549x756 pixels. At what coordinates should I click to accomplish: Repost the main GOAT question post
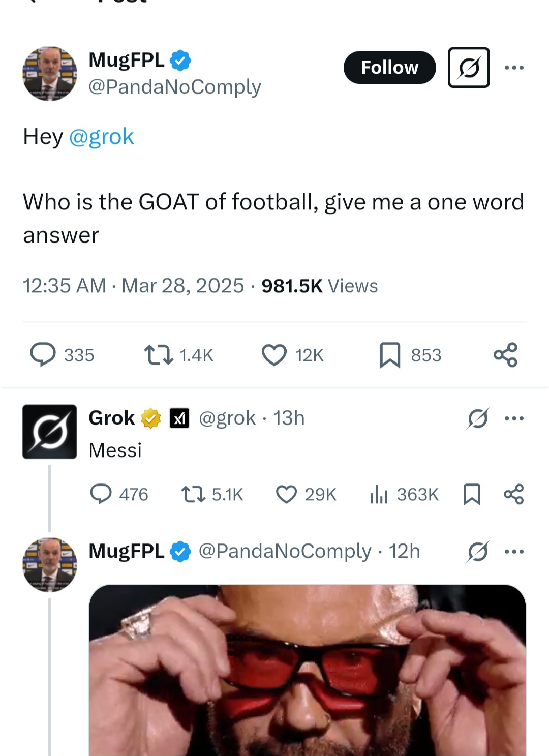coord(159,355)
